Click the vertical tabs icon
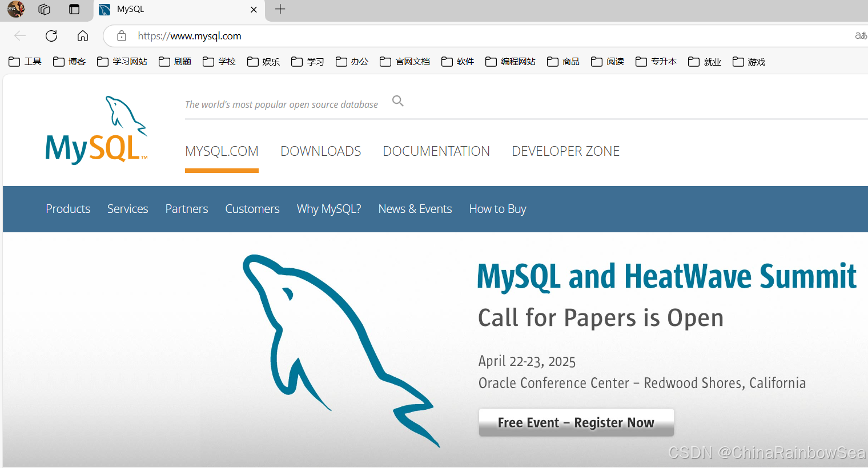 coord(74,9)
